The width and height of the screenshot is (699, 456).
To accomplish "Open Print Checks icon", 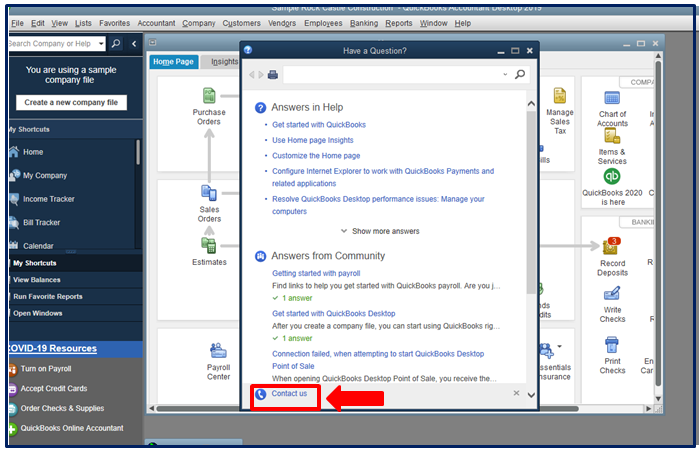I will (612, 345).
